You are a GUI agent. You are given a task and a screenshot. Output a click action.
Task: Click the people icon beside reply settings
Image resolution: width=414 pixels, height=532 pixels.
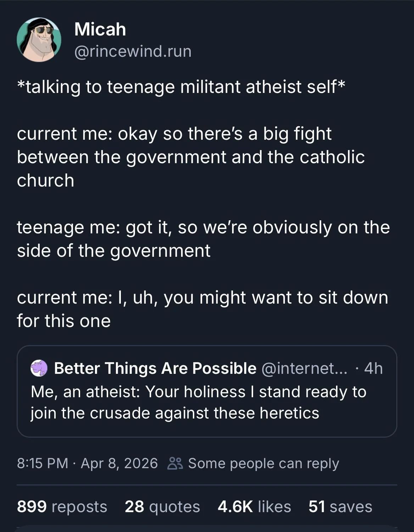coord(175,463)
